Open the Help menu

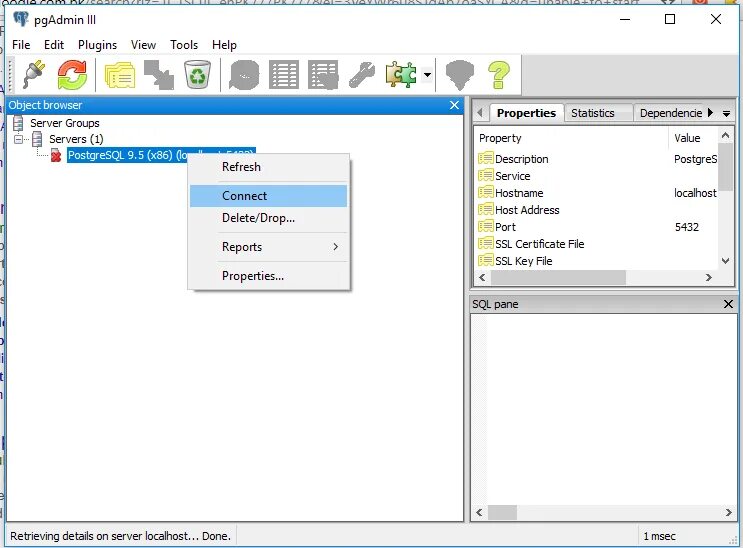click(224, 45)
